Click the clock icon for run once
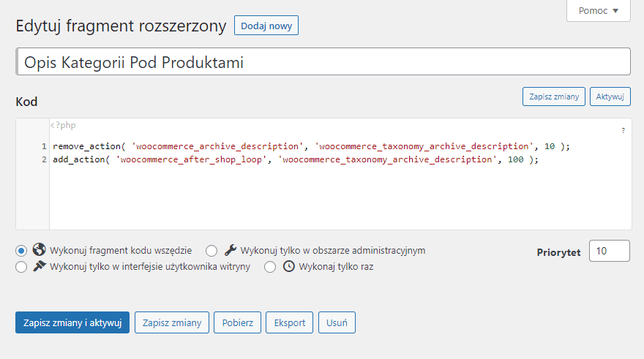 (289, 266)
